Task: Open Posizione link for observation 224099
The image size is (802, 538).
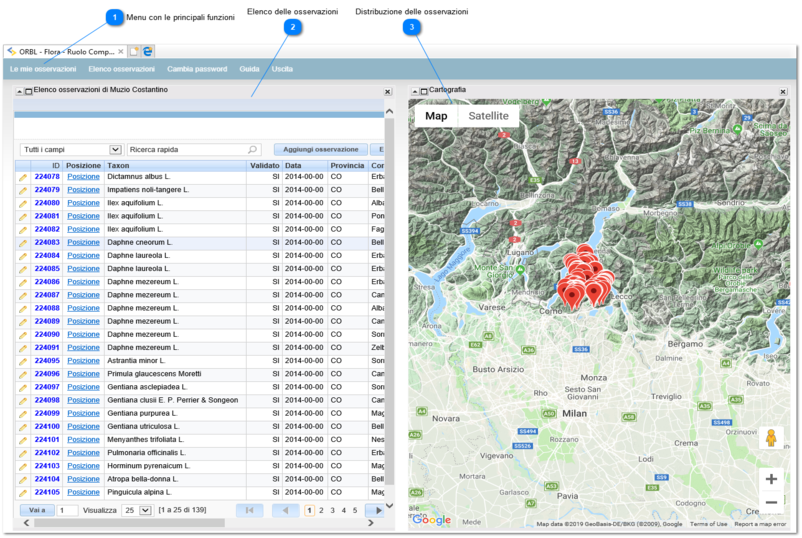Action: pos(83,413)
